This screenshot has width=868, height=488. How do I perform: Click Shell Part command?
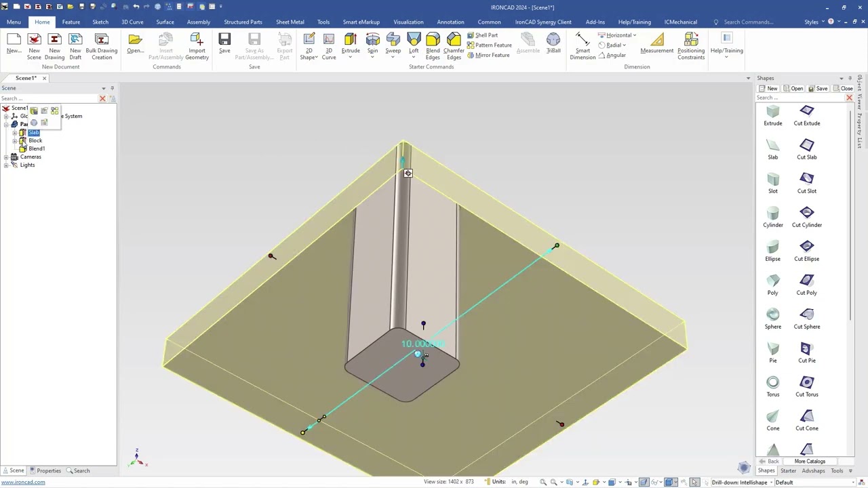(482, 35)
